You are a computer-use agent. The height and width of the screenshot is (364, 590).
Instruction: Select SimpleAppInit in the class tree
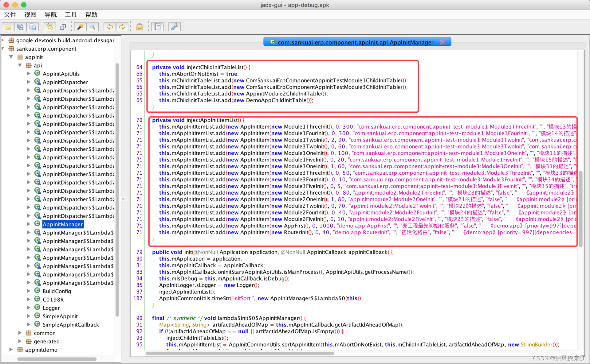click(60, 316)
